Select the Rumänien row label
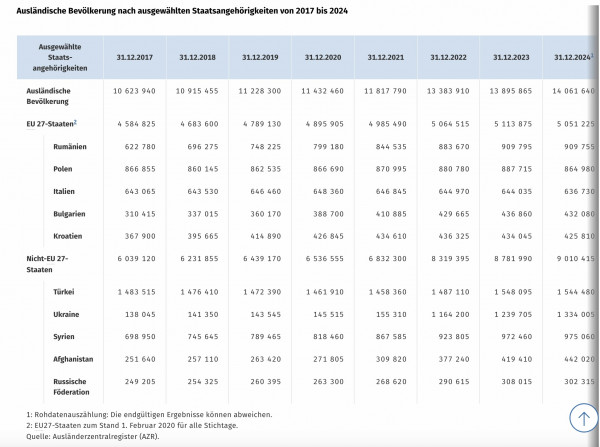The width and height of the screenshot is (600, 447). coord(70,147)
